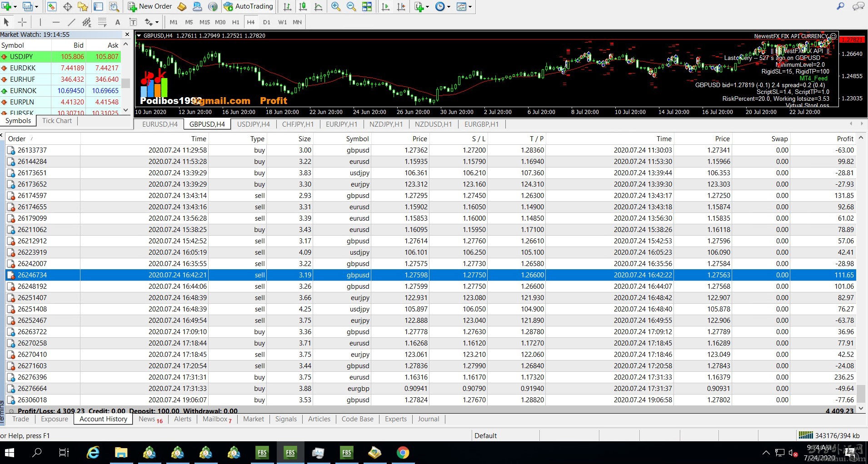Open the Profiles toolbar icon

28,7
